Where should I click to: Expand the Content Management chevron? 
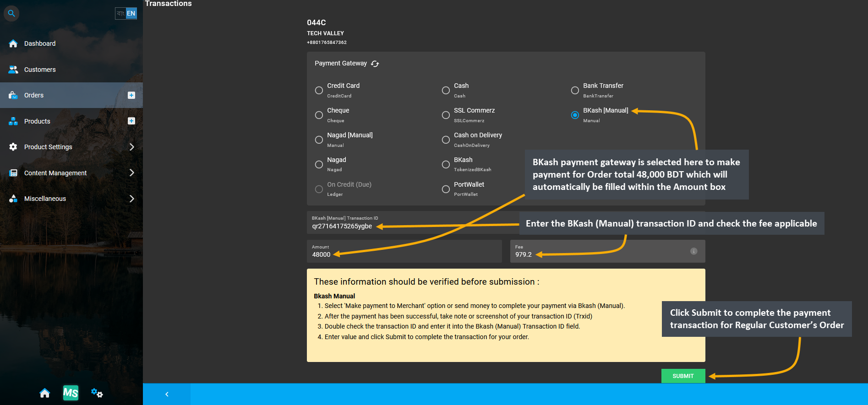(132, 173)
